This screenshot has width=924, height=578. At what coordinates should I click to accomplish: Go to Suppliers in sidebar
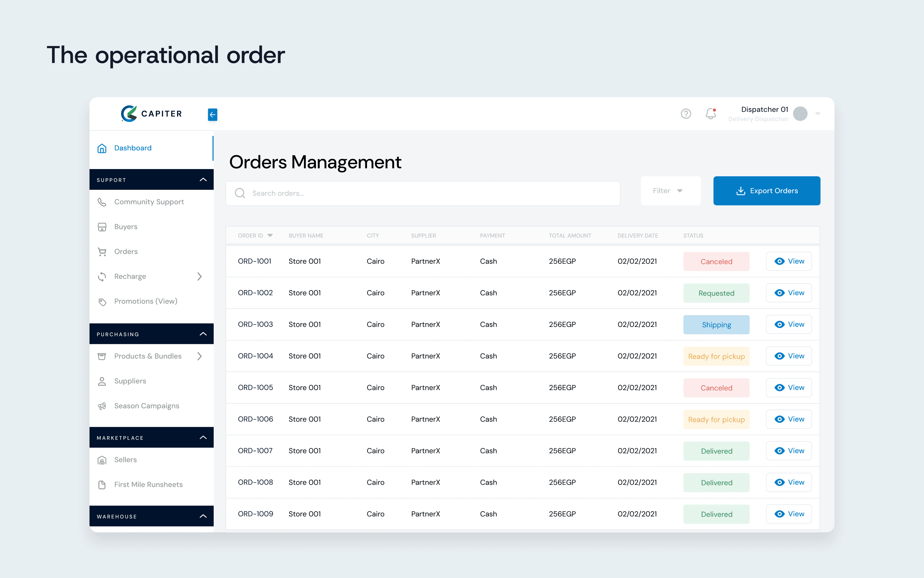151,381
